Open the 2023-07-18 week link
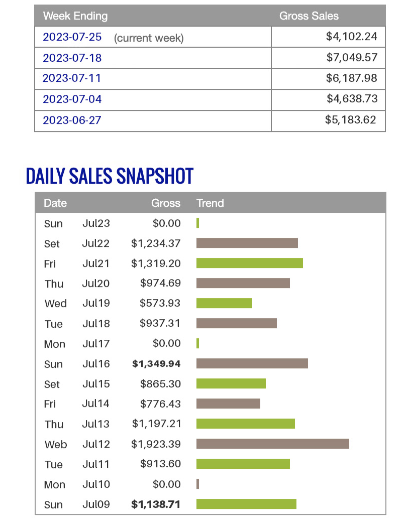The height and width of the screenshot is (532, 408). 72,58
